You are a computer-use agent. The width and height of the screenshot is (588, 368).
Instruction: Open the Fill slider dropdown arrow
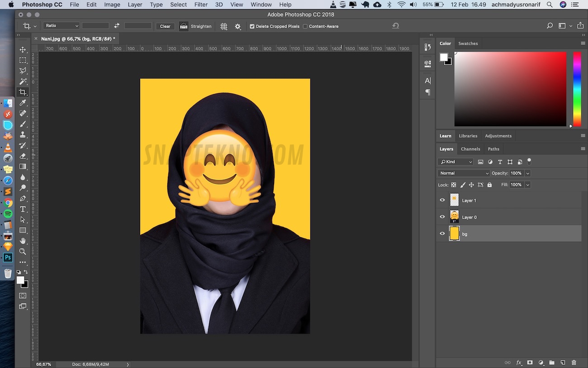click(x=527, y=185)
